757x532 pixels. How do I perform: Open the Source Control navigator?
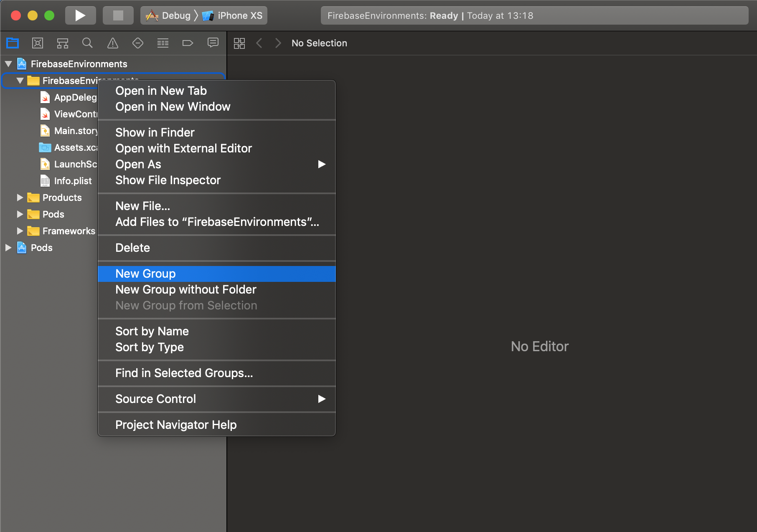(38, 43)
